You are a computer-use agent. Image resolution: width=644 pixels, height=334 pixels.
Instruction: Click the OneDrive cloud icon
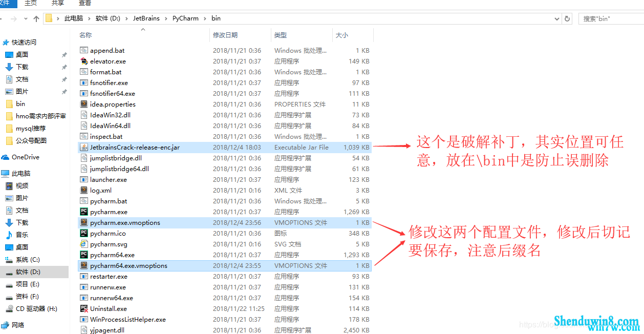click(6, 157)
